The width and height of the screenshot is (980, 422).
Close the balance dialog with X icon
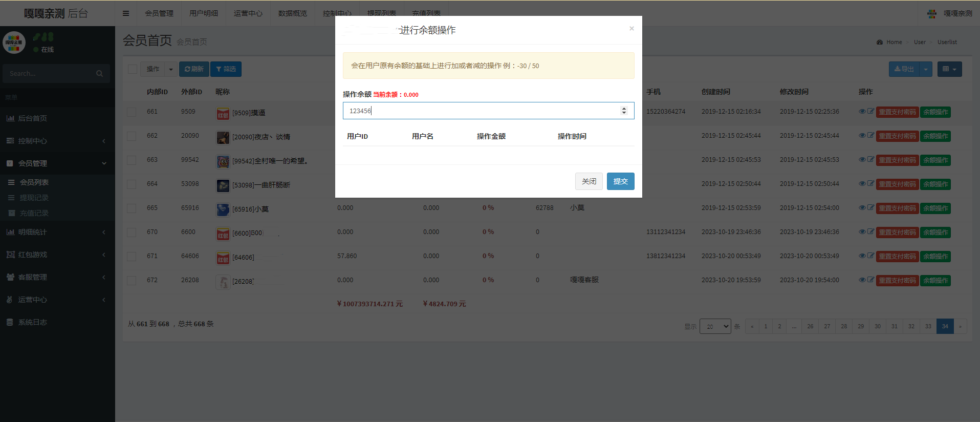[x=631, y=29]
